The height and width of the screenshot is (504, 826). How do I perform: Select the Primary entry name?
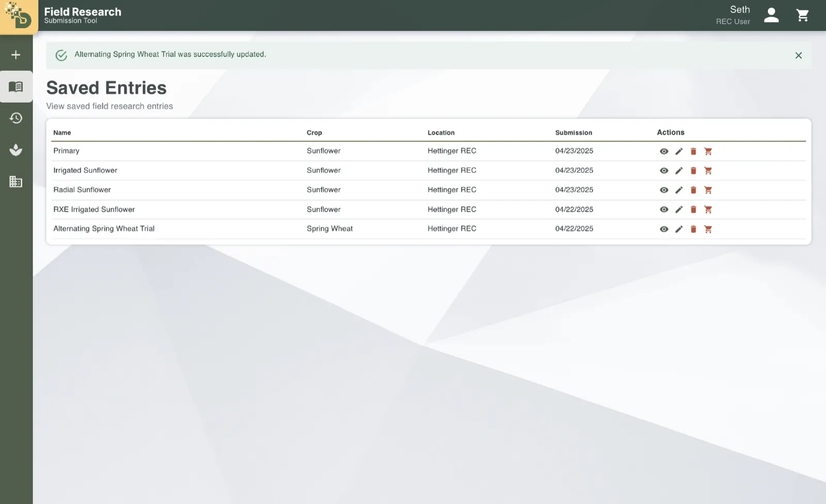pyautogui.click(x=67, y=151)
